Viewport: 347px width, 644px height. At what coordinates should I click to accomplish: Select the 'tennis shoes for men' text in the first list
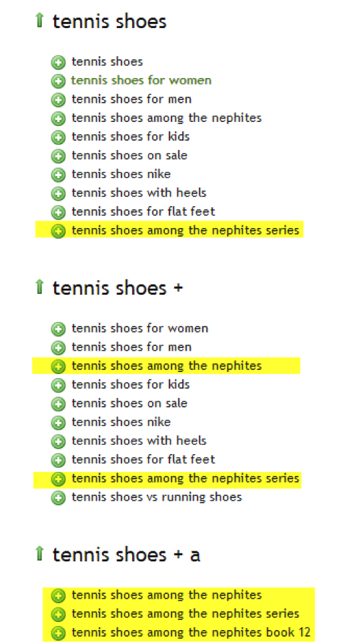[x=131, y=99]
